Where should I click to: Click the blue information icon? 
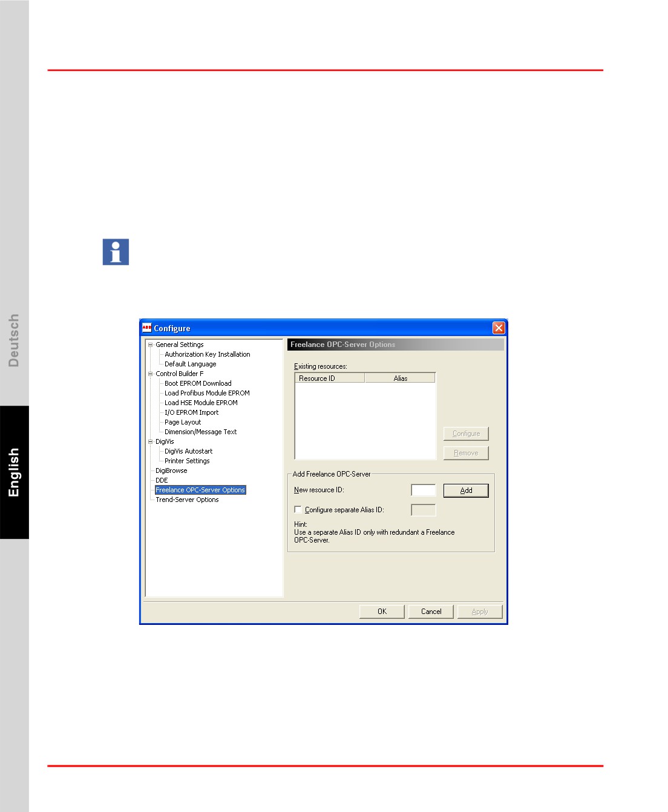116,252
